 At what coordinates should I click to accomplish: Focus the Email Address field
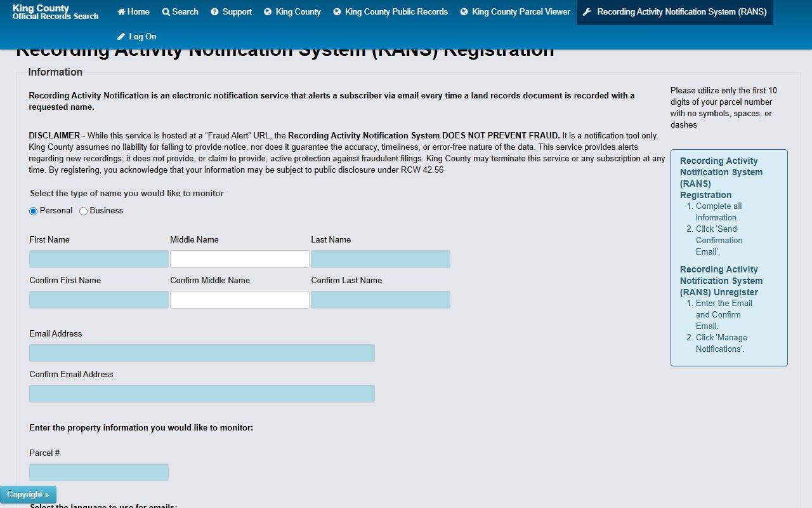tap(202, 353)
